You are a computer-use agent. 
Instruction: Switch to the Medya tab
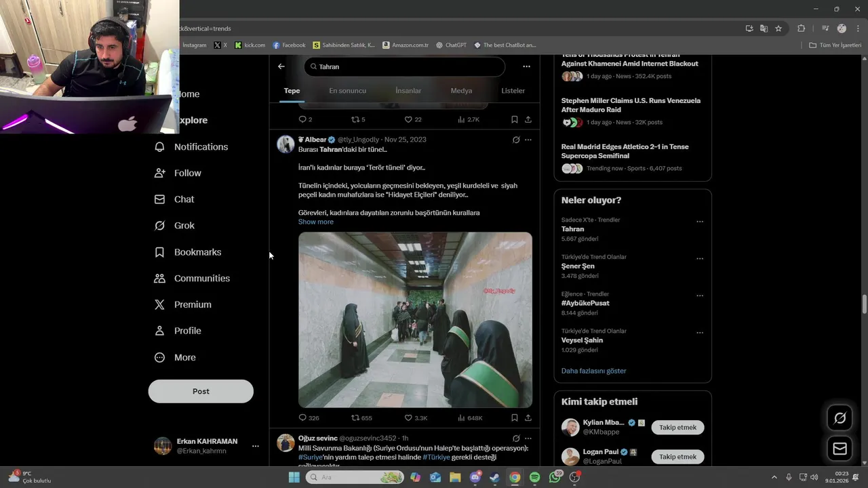pyautogui.click(x=461, y=91)
